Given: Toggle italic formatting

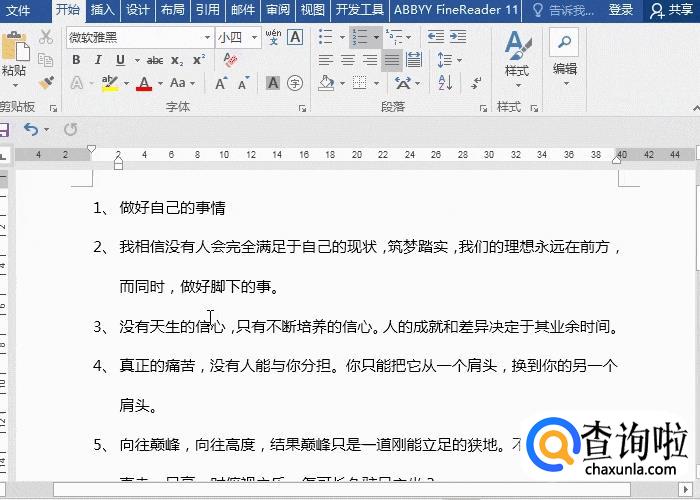Looking at the screenshot, I should click(98, 60).
